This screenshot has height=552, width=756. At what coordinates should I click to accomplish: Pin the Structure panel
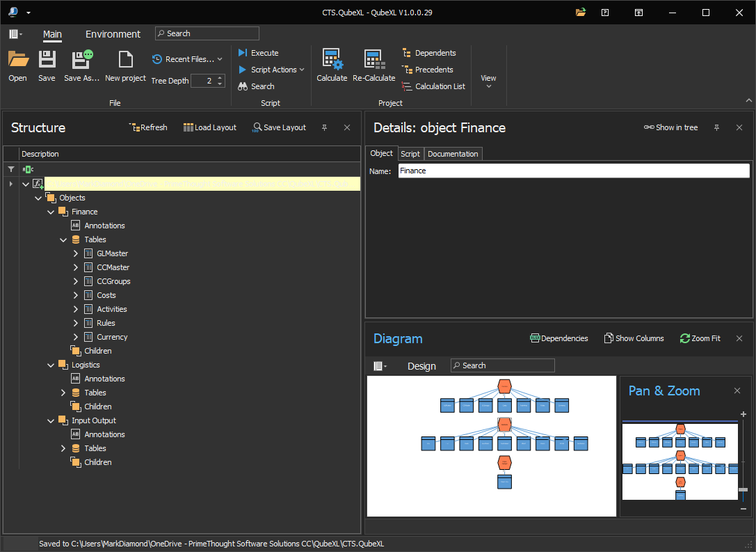324,127
